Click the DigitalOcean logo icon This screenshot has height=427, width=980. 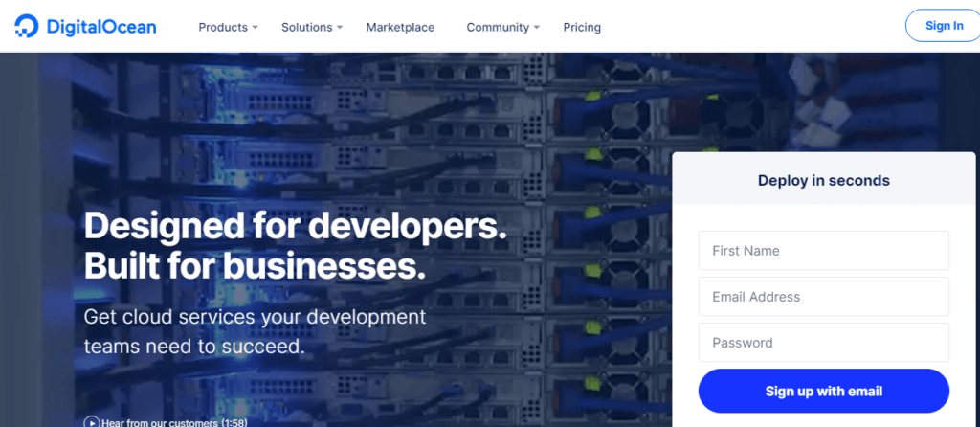27,26
